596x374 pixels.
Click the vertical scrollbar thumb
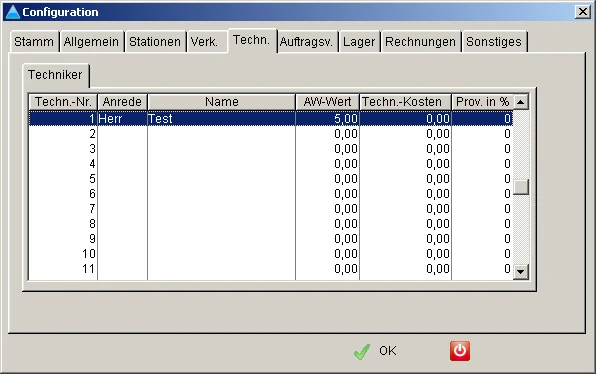[x=521, y=187]
